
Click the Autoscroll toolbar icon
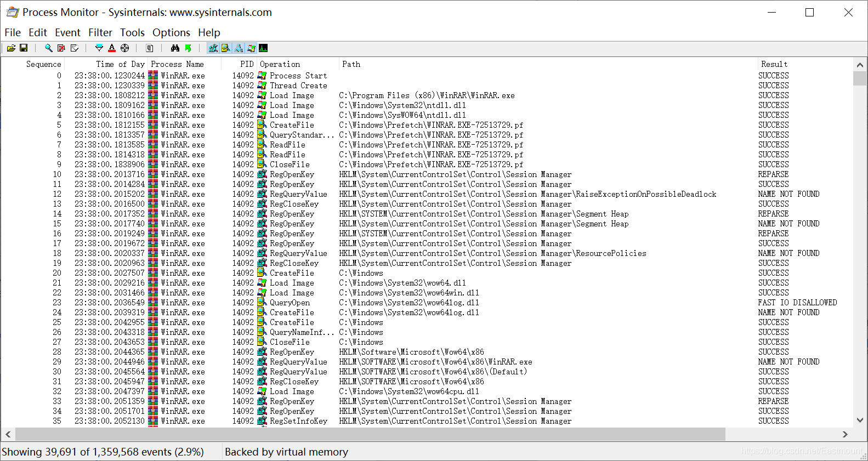(61, 48)
